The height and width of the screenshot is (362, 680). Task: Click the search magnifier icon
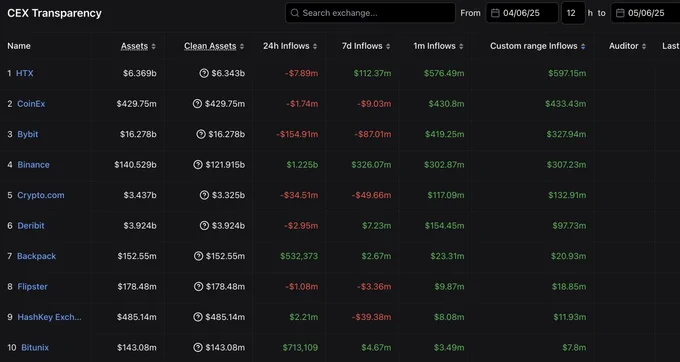click(x=295, y=13)
